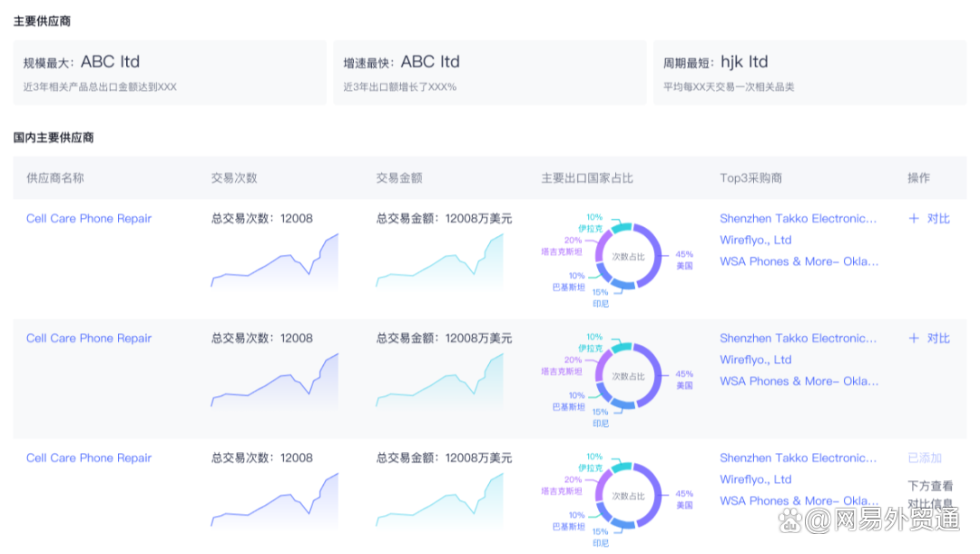Click the plus icon in first row's 对比
Viewport: 980px width, 554px height.
point(914,219)
